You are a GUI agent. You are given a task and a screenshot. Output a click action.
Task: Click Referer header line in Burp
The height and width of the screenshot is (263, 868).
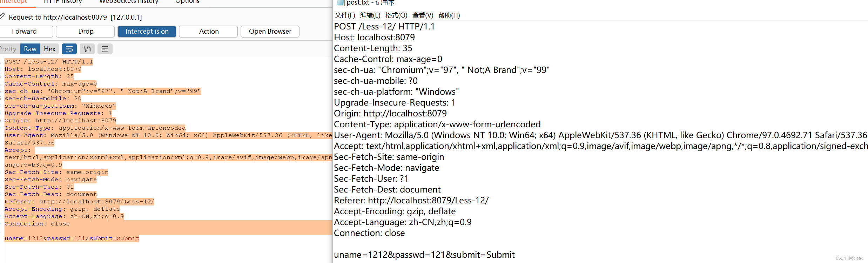point(79,202)
